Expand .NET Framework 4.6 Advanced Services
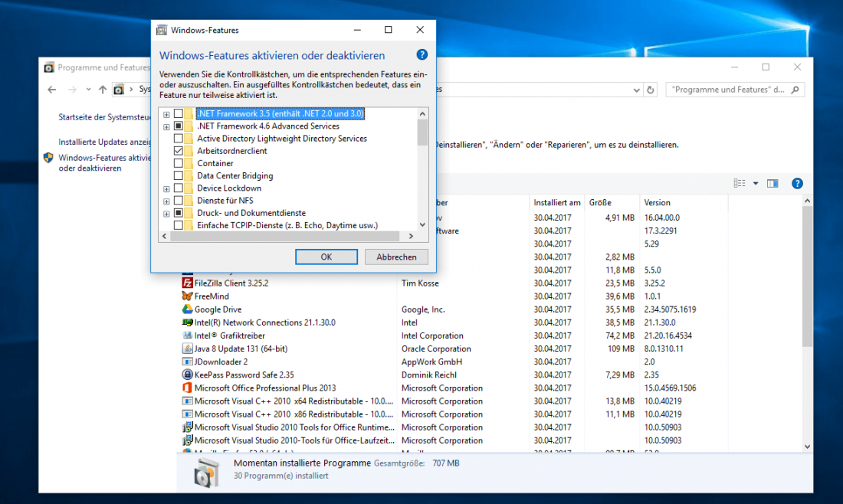This screenshot has height=504, width=843. click(x=166, y=126)
